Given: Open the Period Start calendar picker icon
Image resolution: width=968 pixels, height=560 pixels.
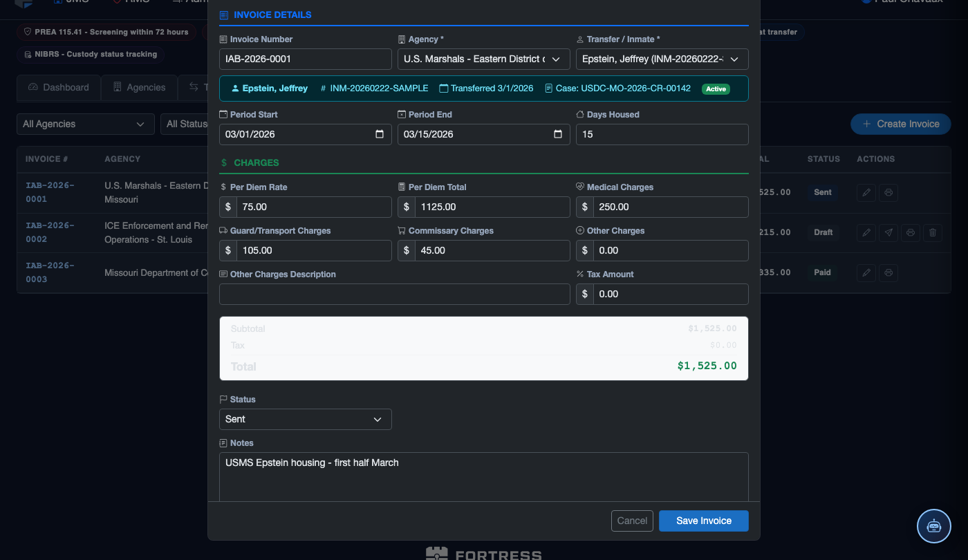Looking at the screenshot, I should coord(380,134).
